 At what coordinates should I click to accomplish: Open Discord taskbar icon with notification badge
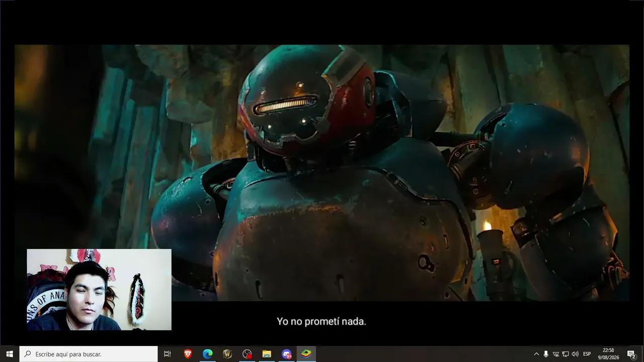point(286,354)
